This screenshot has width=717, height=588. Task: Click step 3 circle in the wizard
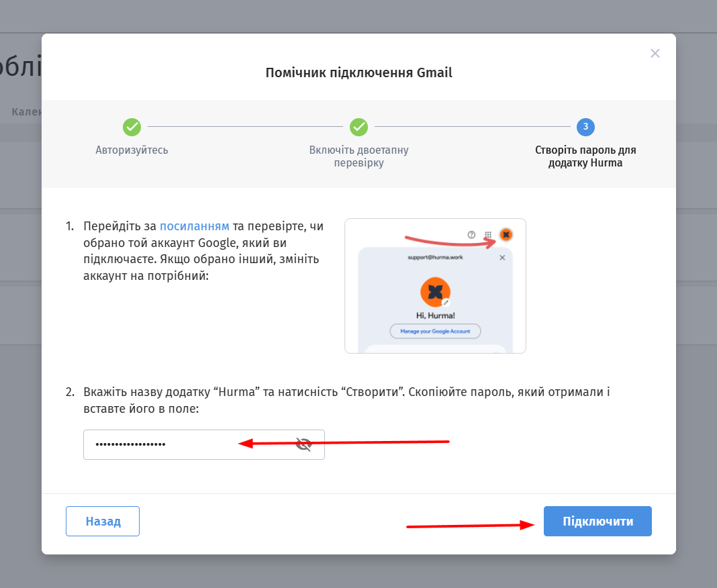585,127
